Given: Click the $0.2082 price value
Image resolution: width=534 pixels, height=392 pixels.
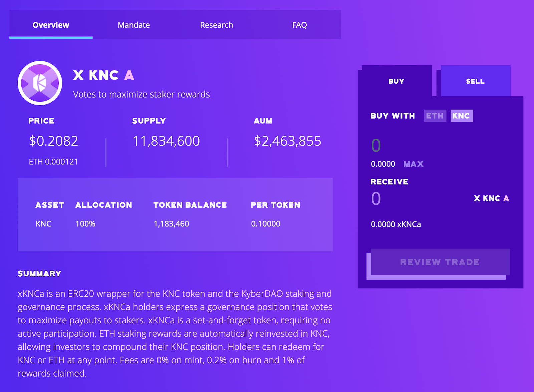Looking at the screenshot, I should pos(54,141).
